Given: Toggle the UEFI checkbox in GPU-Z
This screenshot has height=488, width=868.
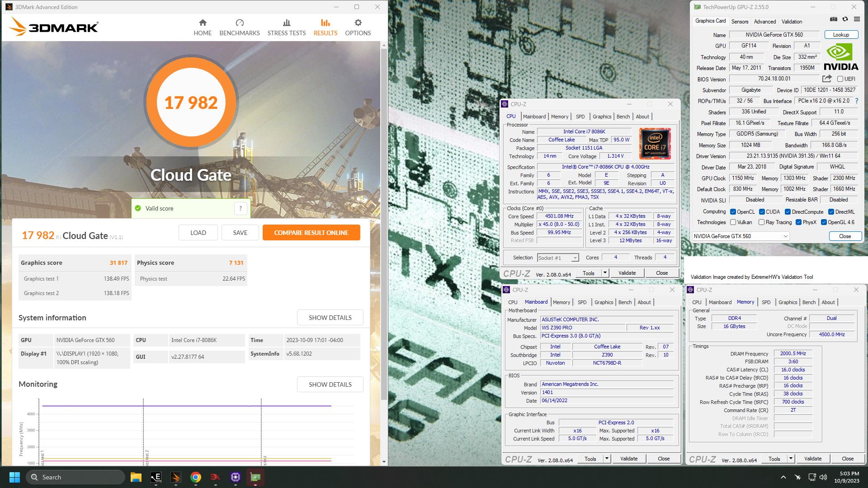Looking at the screenshot, I should click(840, 79).
